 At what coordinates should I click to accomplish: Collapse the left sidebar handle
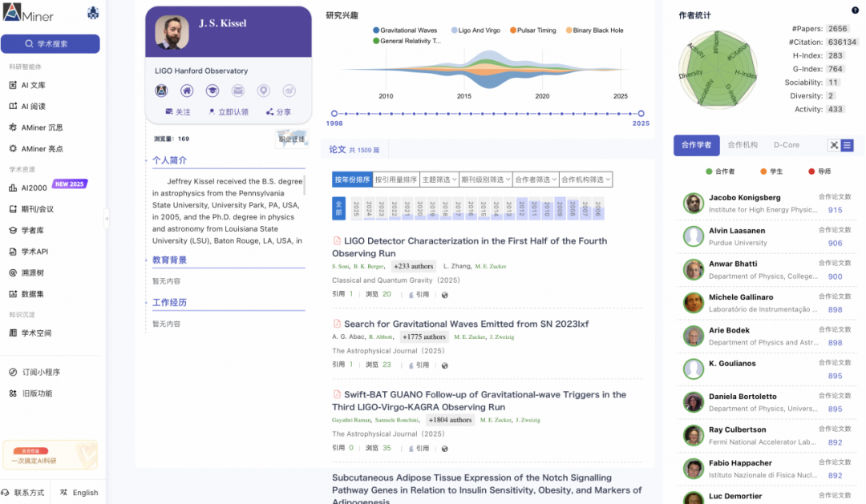coord(107,219)
